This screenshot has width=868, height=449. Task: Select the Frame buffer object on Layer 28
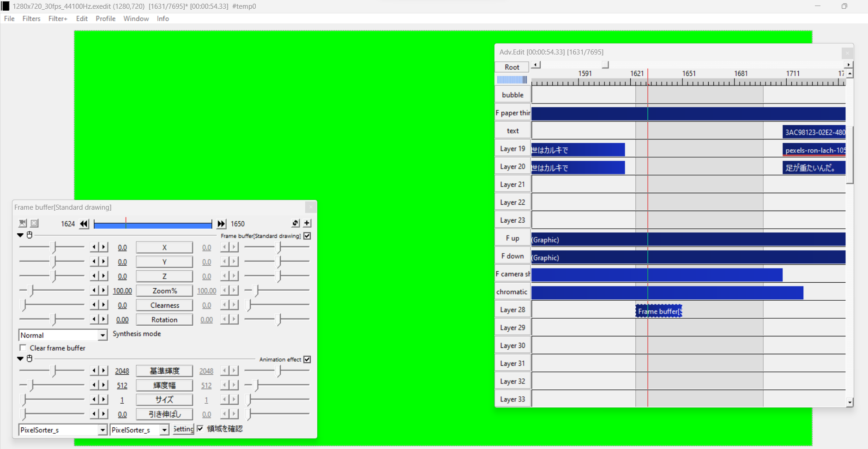tap(659, 311)
